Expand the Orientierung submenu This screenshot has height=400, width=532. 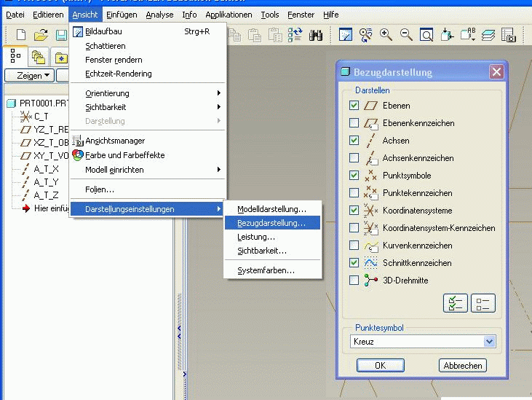[x=148, y=93]
